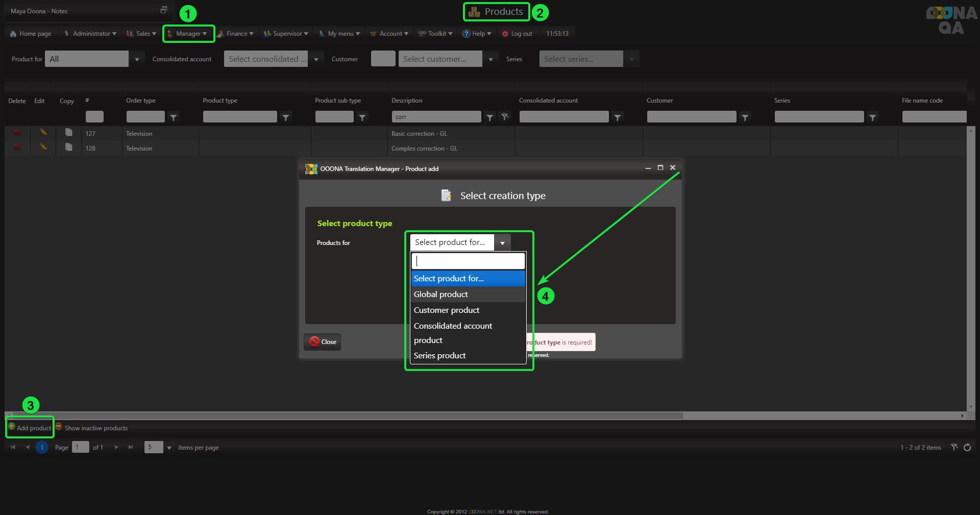Choose Global product from dropdown list
The width and height of the screenshot is (980, 515).
tap(440, 295)
